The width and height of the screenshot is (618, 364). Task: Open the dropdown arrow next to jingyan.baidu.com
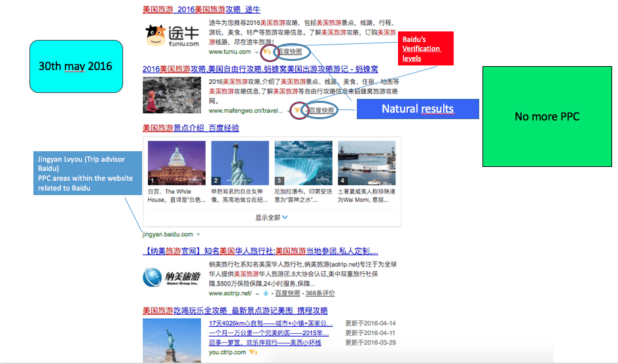[x=198, y=234]
